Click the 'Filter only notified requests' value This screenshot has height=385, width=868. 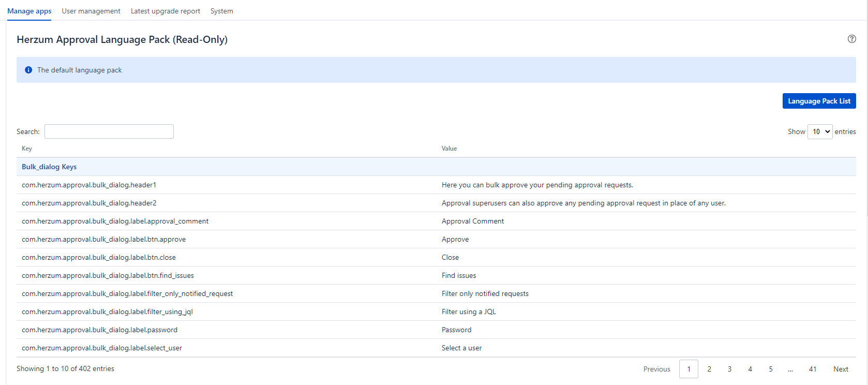pos(485,293)
